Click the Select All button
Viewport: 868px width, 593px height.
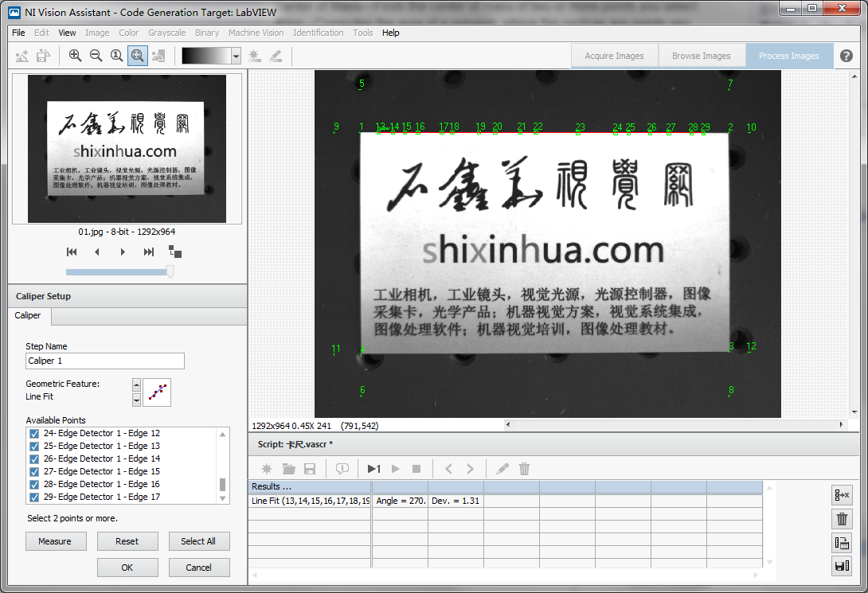[x=198, y=541]
